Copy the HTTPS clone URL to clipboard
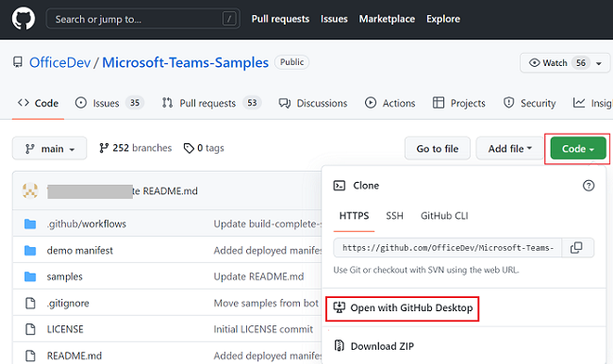613x364 pixels. (x=576, y=247)
